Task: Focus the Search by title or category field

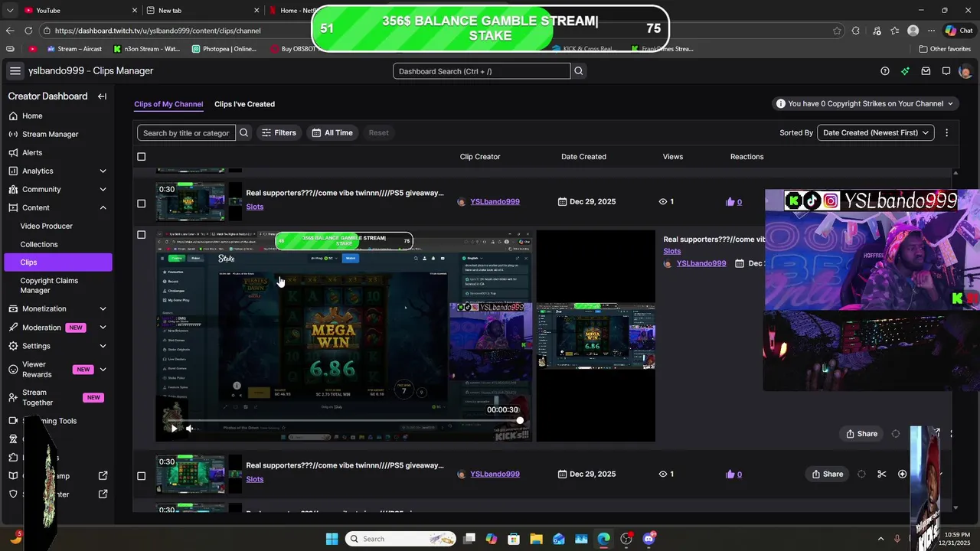Action: click(186, 132)
